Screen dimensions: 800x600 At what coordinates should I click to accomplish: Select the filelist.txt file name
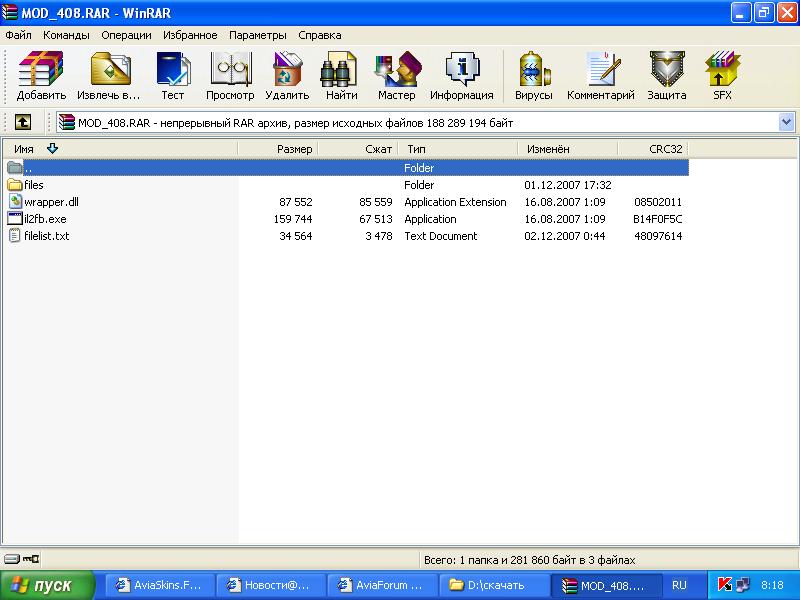coord(46,236)
